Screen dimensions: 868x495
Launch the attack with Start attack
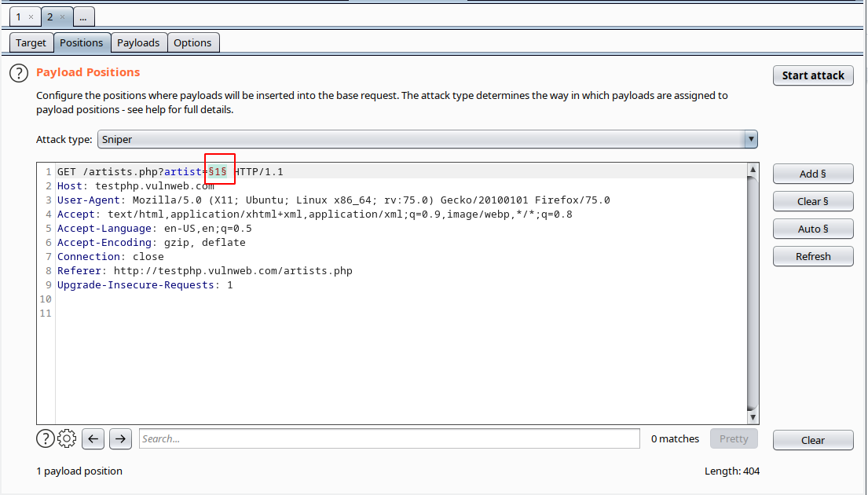[812, 75]
